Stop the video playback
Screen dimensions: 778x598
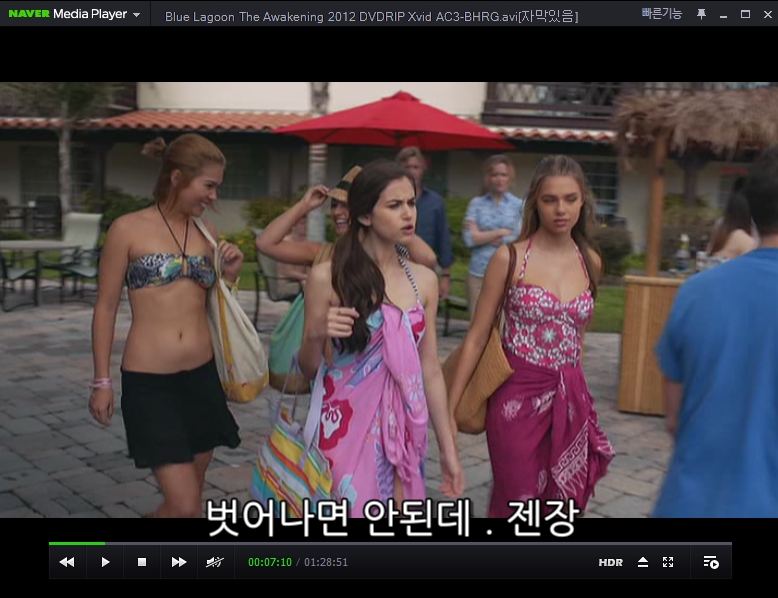(x=142, y=562)
